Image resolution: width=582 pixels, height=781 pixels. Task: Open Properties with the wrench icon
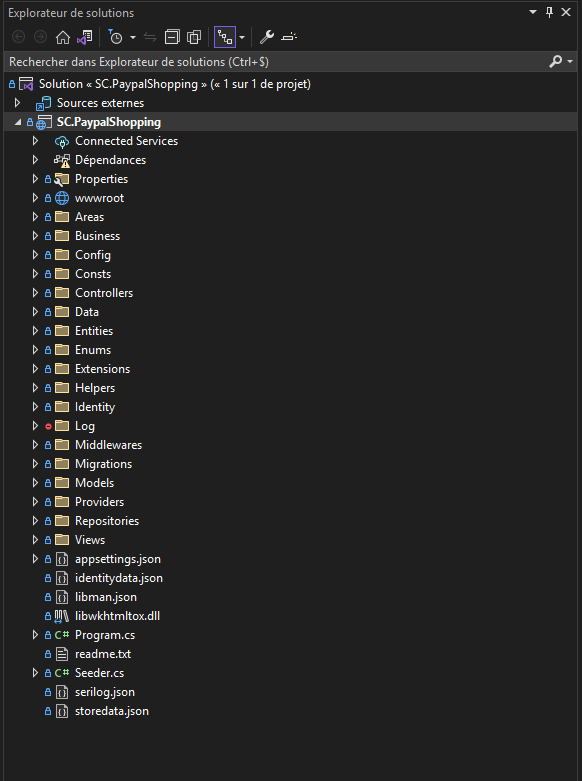[267, 37]
